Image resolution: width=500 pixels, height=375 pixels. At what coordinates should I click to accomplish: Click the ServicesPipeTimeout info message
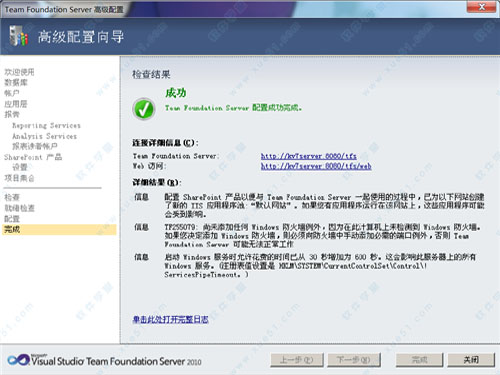point(320,266)
